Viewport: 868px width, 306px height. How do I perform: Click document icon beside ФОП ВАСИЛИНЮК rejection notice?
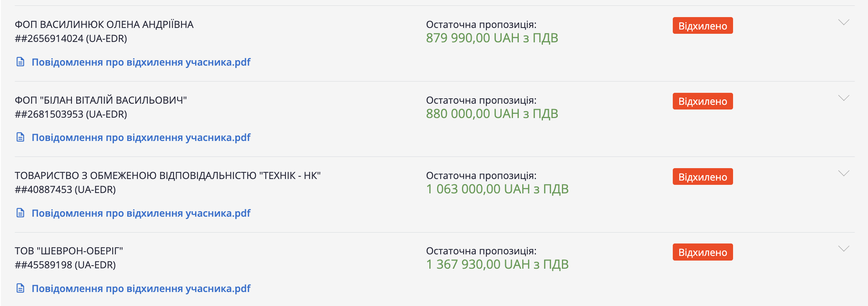pyautogui.click(x=21, y=62)
